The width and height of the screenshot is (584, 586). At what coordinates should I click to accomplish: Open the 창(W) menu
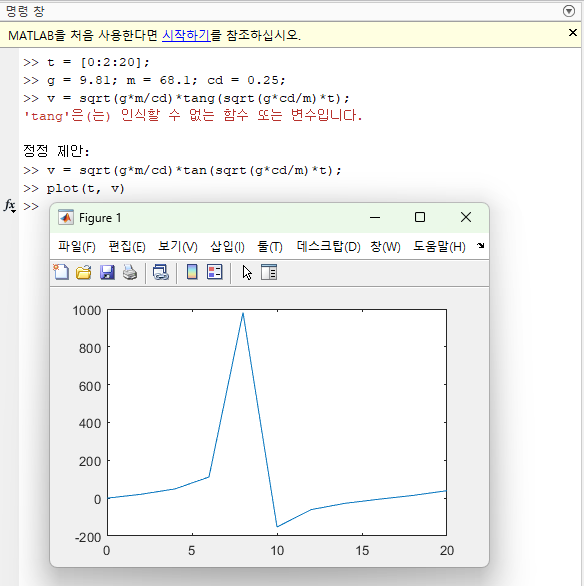tap(385, 247)
